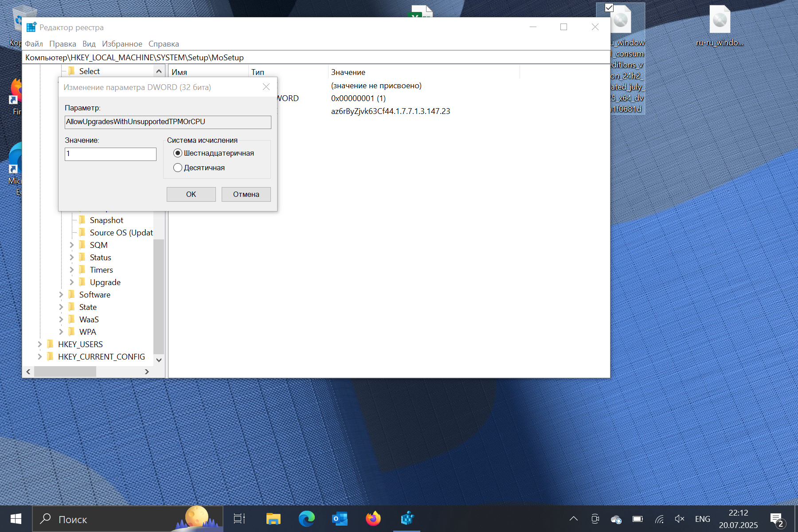Screen dimensions: 798x532
Task: Click the tree's vertical scrollbar thumb
Action: [159, 296]
